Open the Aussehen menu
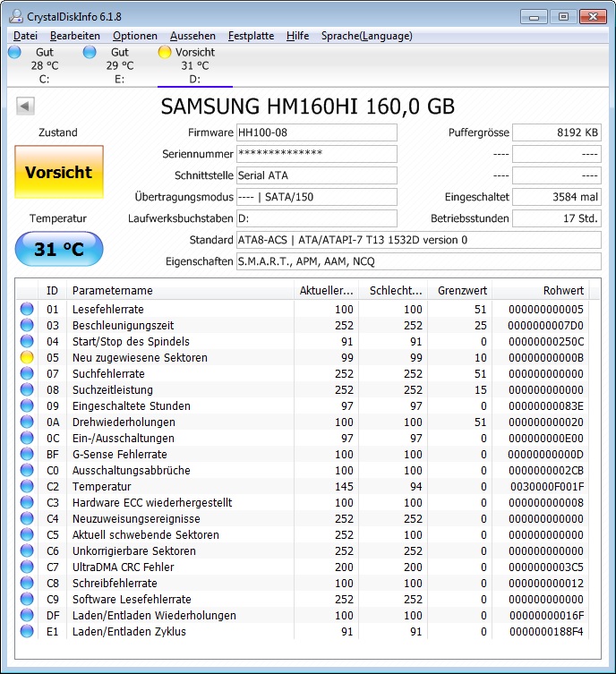This screenshot has height=674, width=616. point(192,36)
